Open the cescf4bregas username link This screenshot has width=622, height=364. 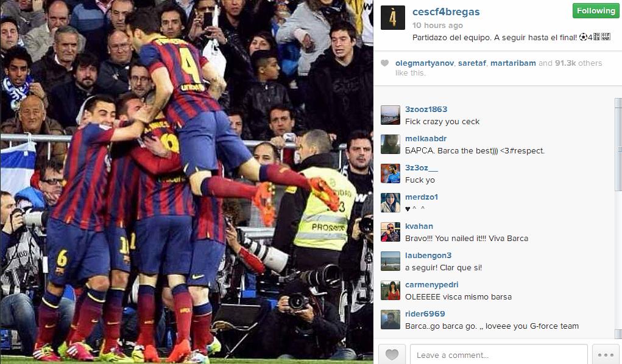click(x=446, y=12)
